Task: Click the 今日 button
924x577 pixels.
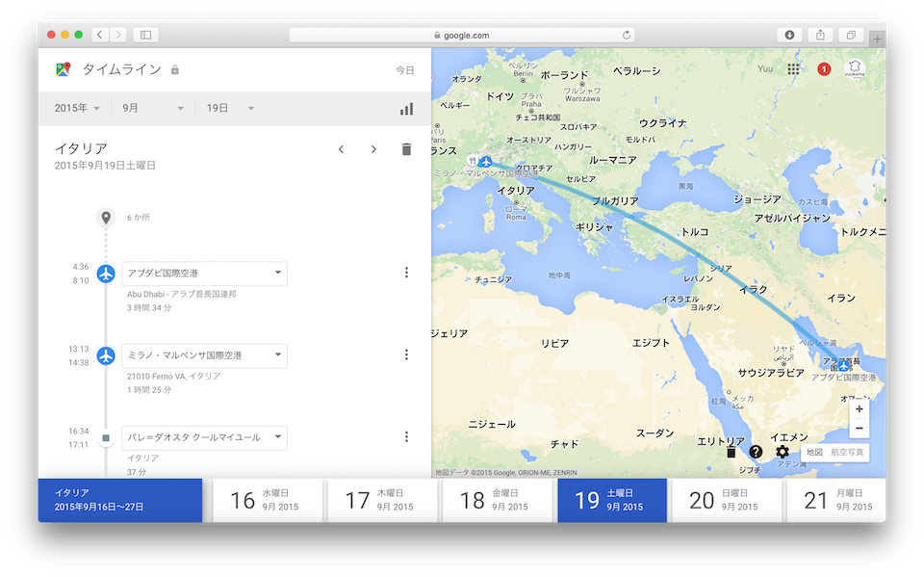Action: pos(404,70)
